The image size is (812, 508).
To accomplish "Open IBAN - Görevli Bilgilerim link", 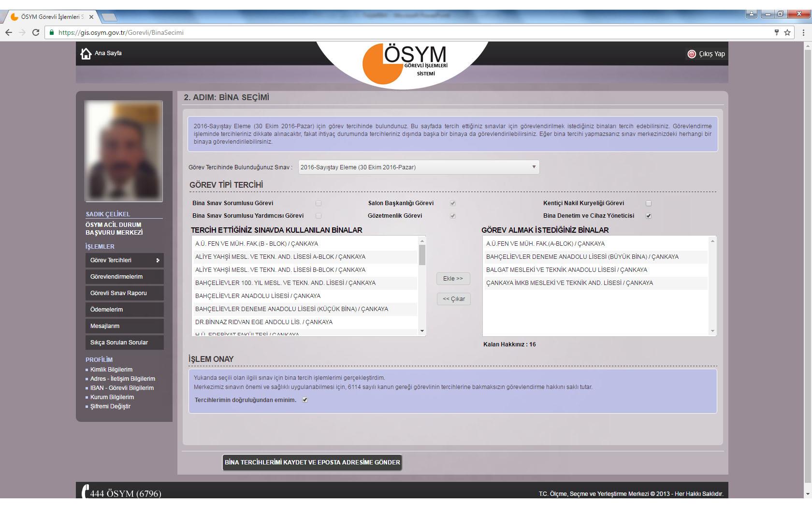I will (122, 388).
